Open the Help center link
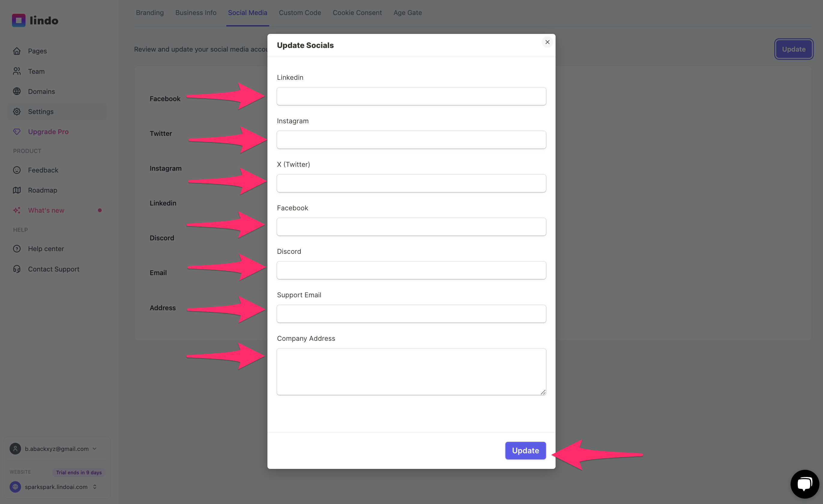 coord(46,249)
